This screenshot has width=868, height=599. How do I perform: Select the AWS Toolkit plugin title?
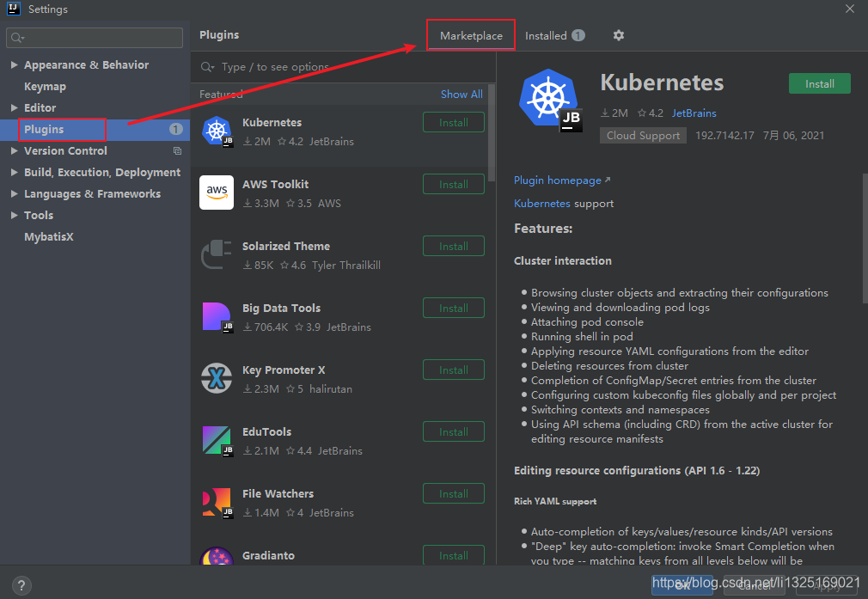pos(275,185)
